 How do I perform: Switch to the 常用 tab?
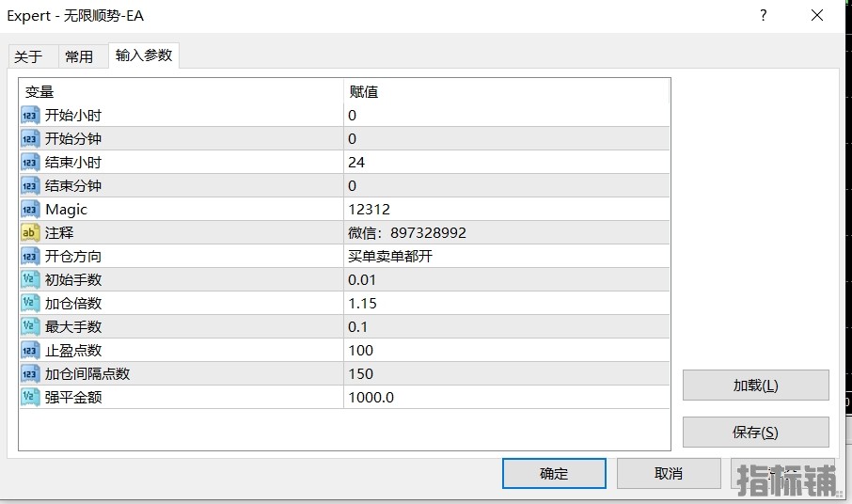tap(83, 56)
